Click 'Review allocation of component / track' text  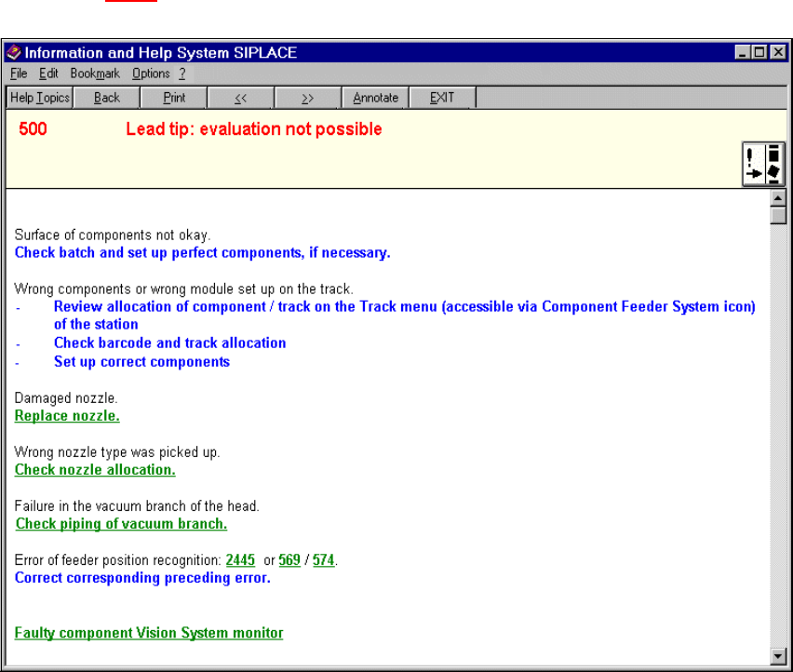pyautogui.click(x=405, y=315)
